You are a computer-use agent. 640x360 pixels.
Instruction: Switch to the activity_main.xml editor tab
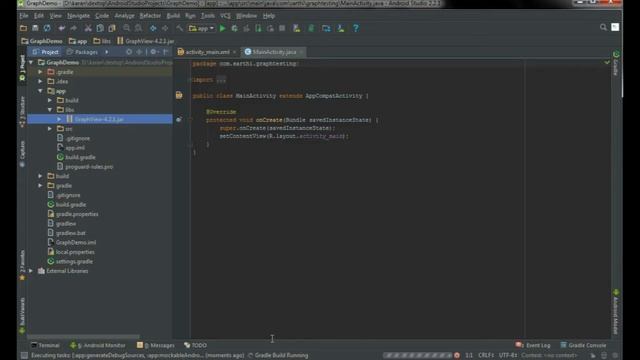[207, 52]
